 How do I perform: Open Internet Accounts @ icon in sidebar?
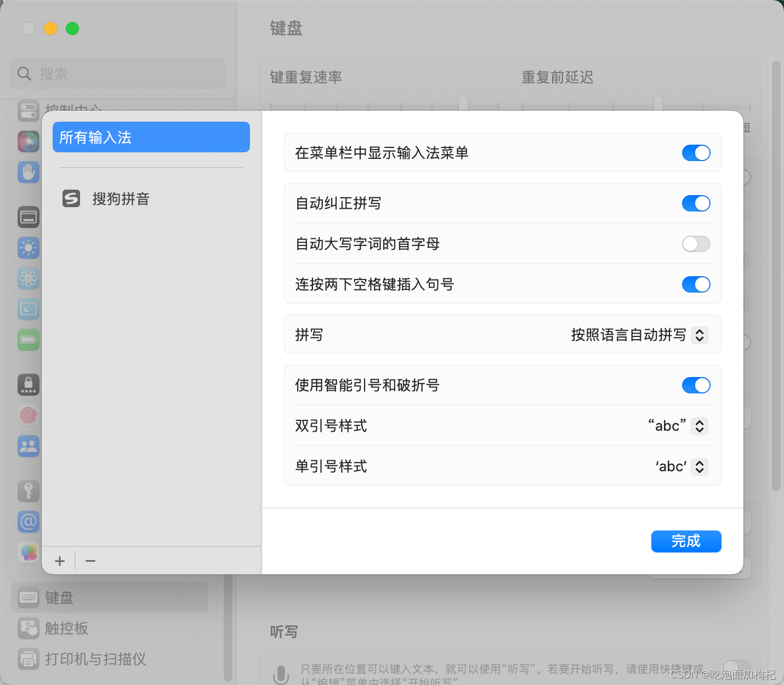pos(29,522)
